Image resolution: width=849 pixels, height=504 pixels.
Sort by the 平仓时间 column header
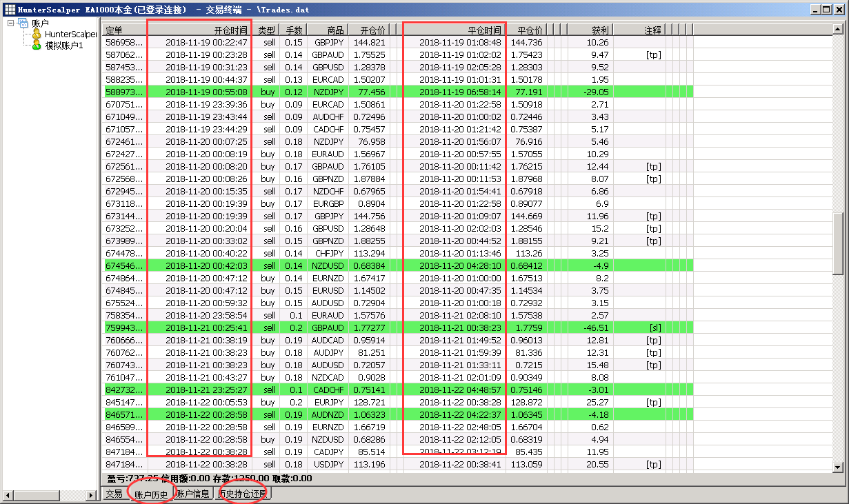coord(454,30)
